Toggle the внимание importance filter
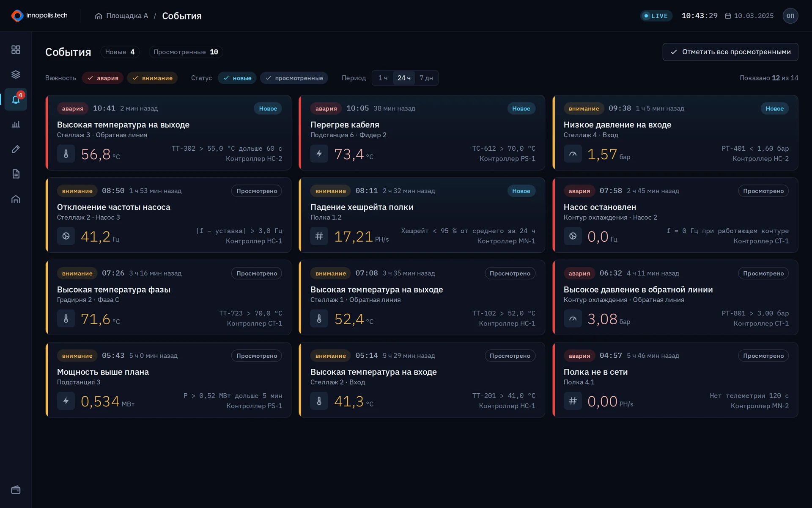This screenshot has height=508, width=812. pos(152,78)
